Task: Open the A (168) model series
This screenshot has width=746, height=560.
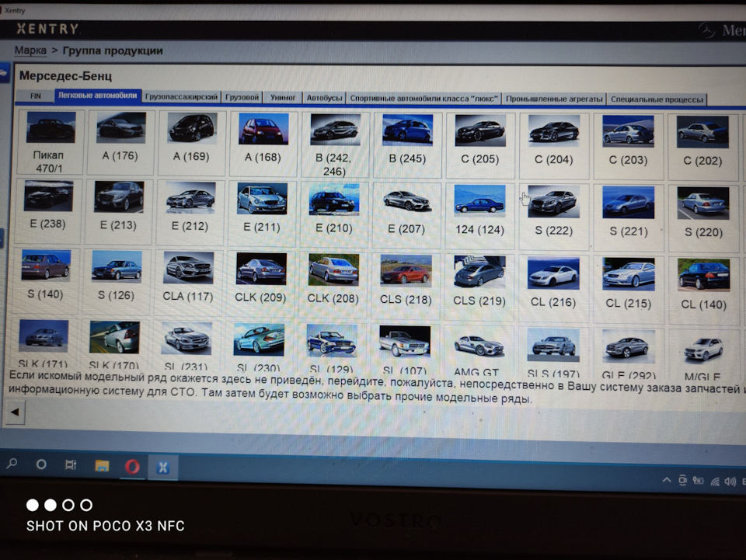Action: pos(263,144)
